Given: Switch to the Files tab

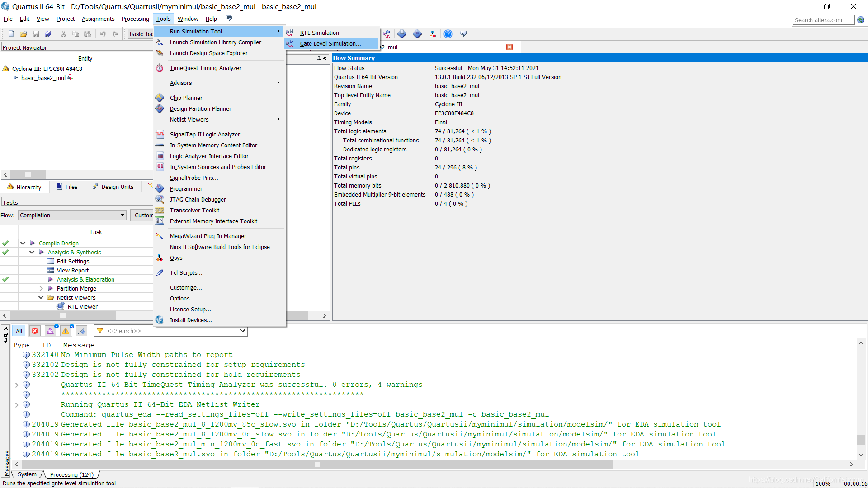Looking at the screenshot, I should pos(67,187).
